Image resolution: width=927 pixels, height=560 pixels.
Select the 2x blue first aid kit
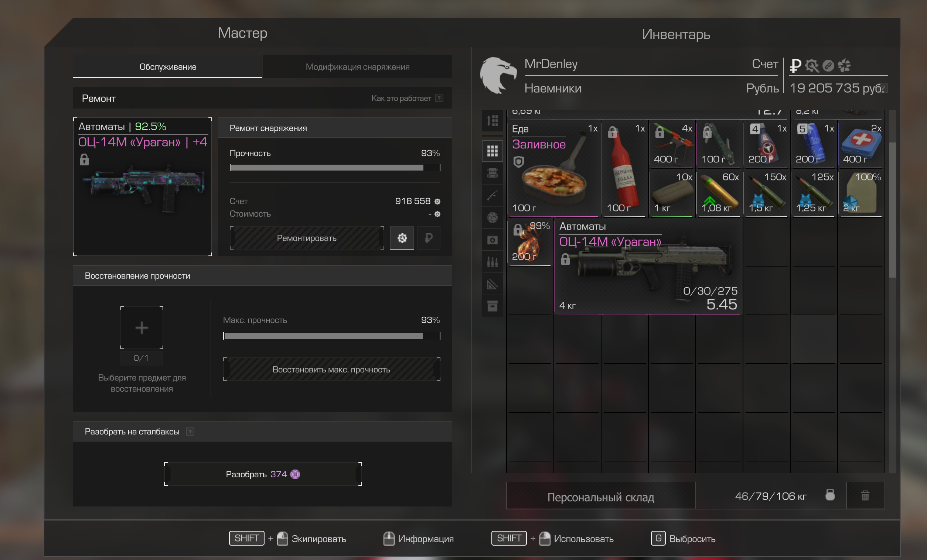click(x=861, y=144)
